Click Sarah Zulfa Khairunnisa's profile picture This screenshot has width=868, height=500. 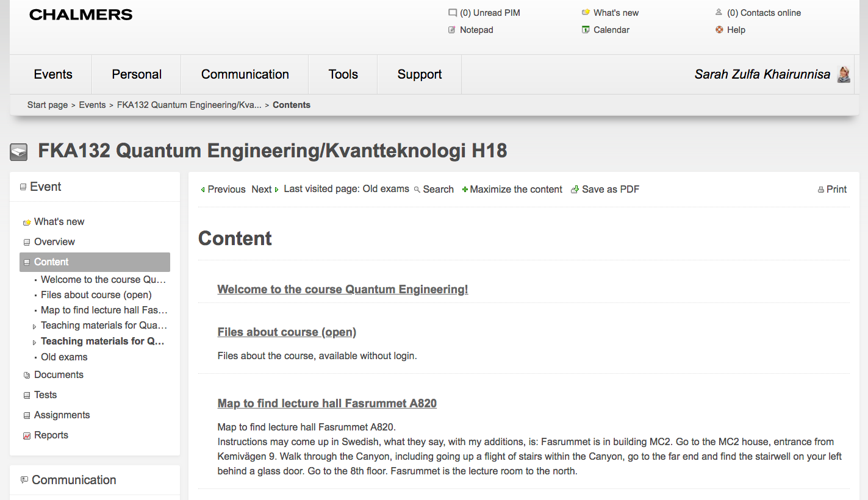click(844, 74)
